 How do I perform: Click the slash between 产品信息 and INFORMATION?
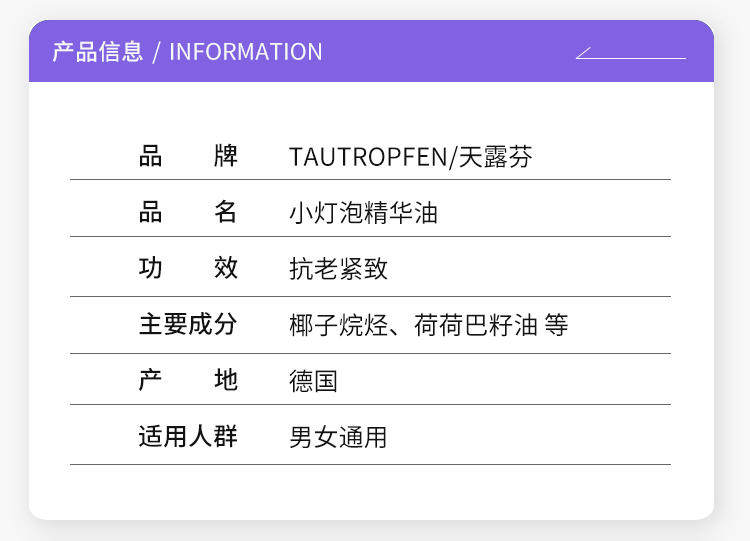coord(157,52)
